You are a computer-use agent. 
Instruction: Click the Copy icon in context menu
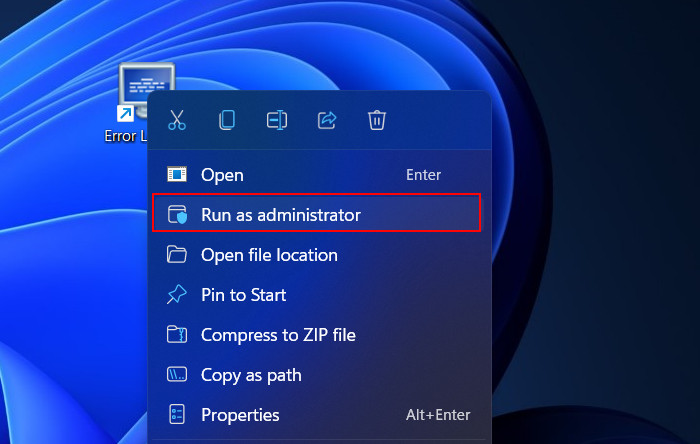[227, 120]
